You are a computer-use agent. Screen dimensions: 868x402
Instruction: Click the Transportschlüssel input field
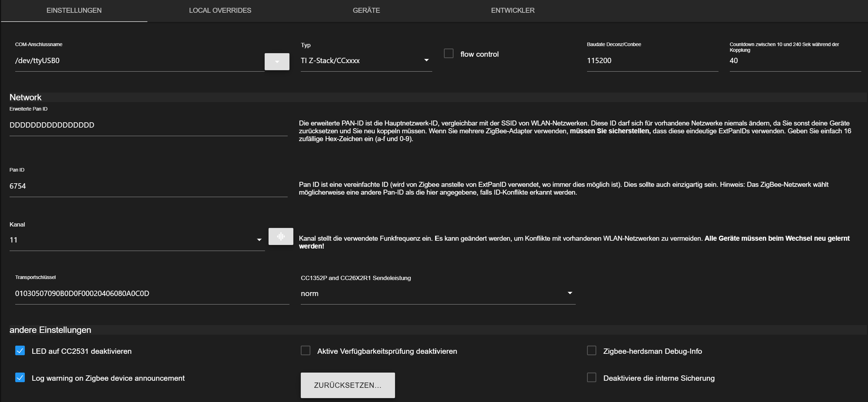152,294
